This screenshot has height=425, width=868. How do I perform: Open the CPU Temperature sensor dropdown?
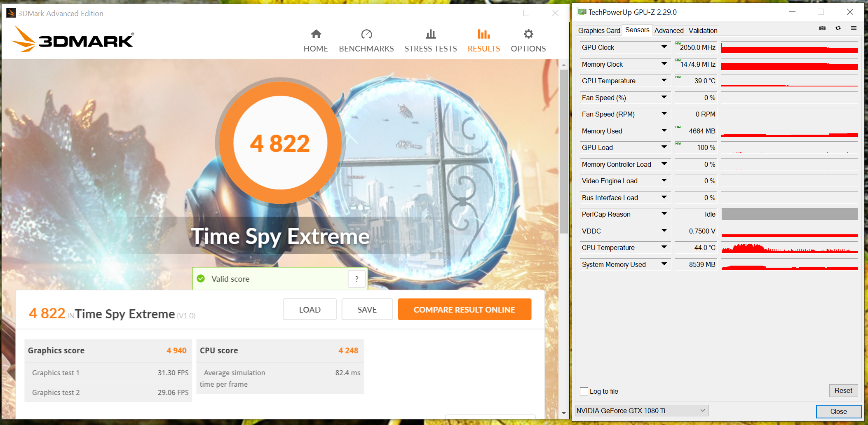coord(664,248)
